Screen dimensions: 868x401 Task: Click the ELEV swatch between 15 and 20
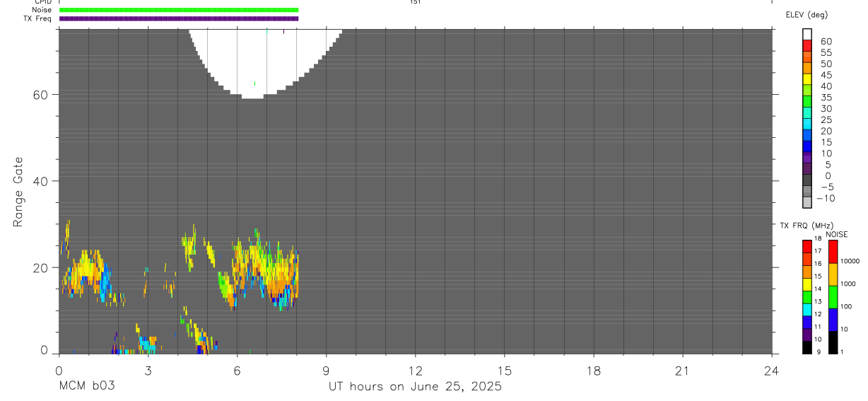[807, 135]
